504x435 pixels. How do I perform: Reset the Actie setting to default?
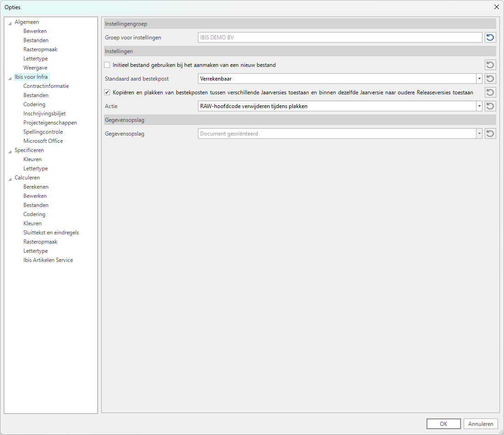click(490, 106)
